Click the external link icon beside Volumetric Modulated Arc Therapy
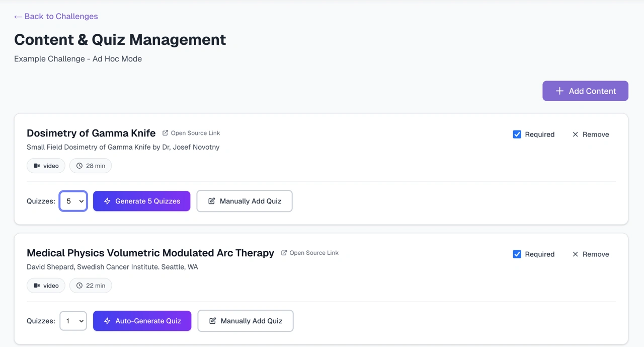The height and width of the screenshot is (347, 644). pyautogui.click(x=284, y=253)
